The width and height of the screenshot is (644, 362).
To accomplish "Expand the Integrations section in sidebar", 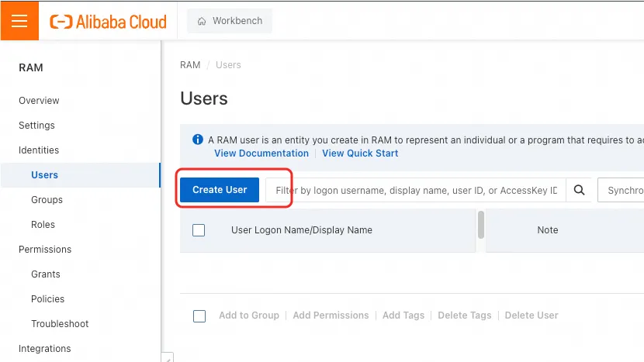I will coord(45,349).
